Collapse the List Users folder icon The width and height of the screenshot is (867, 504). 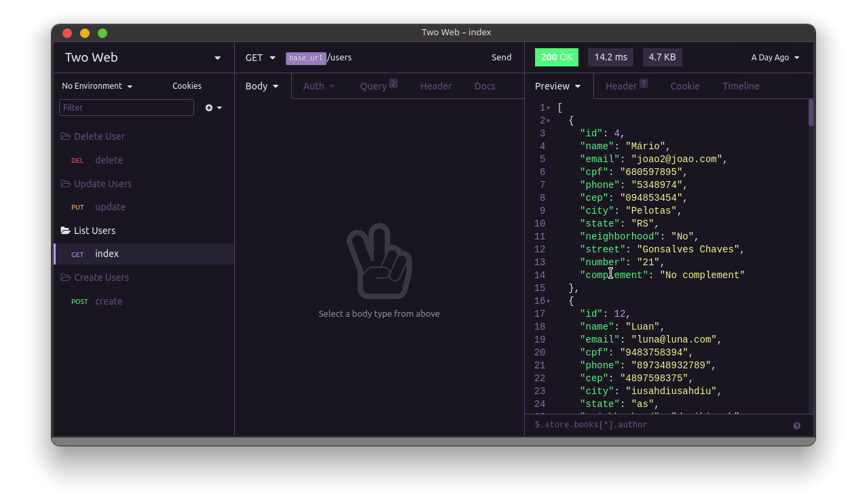tap(65, 231)
